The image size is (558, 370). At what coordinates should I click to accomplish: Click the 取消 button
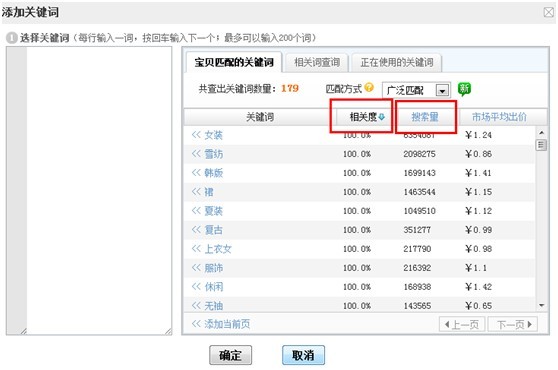point(303,355)
